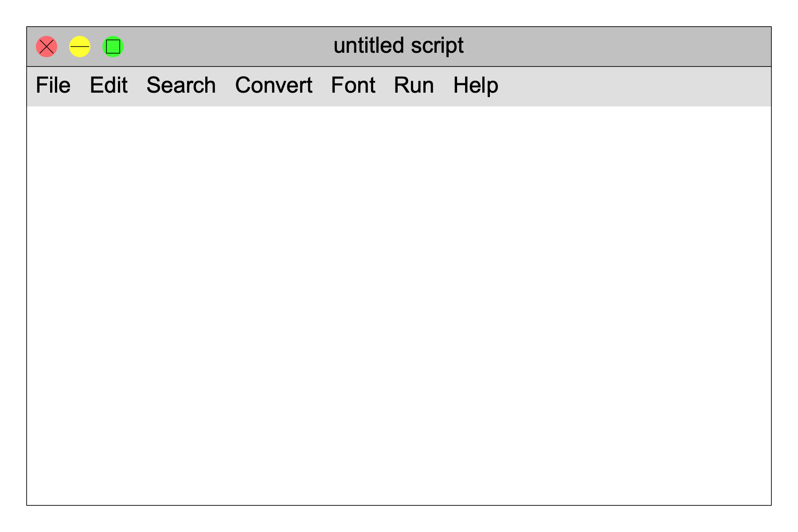Minimize the window using the yellow button
798x532 pixels.
pyautogui.click(x=80, y=47)
